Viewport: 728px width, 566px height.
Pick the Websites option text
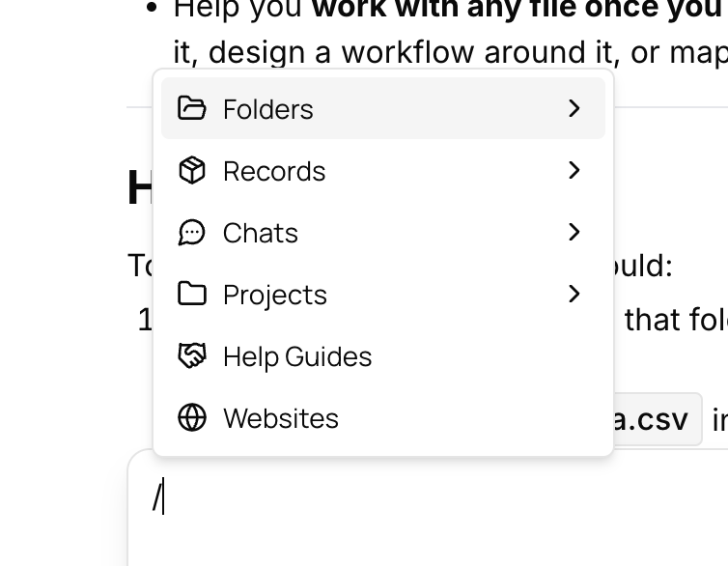pyautogui.click(x=280, y=418)
